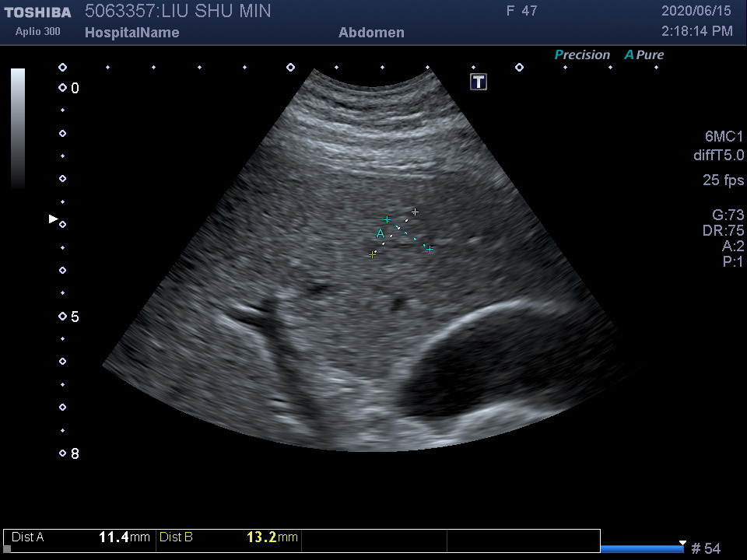Select the white caliper cross marker
747x560 pixels.
[416, 212]
